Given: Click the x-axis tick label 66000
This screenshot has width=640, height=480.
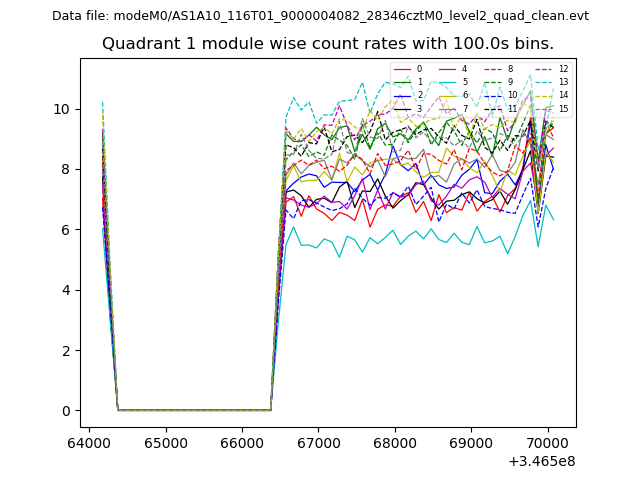Looking at the screenshot, I should coord(242,442).
